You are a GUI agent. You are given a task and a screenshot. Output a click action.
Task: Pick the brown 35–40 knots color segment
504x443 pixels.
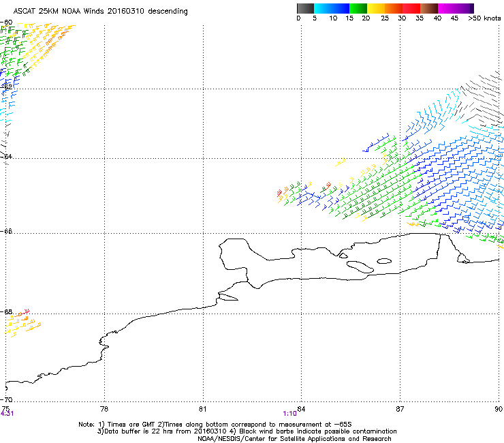pos(429,8)
